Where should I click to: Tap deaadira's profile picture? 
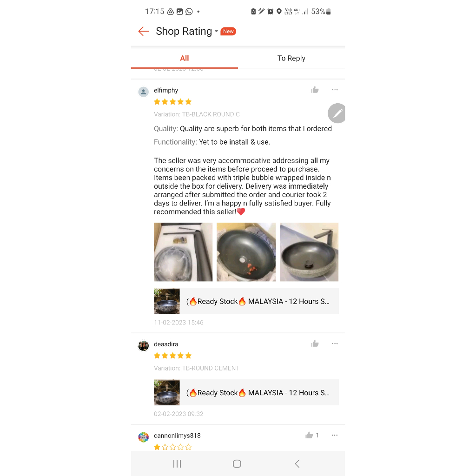tap(143, 345)
